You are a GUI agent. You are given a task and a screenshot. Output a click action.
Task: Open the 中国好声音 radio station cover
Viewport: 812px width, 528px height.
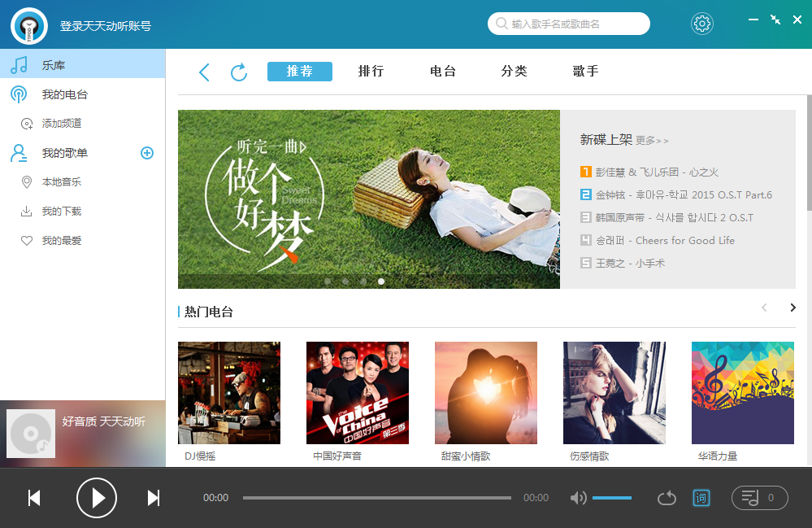[358, 393]
